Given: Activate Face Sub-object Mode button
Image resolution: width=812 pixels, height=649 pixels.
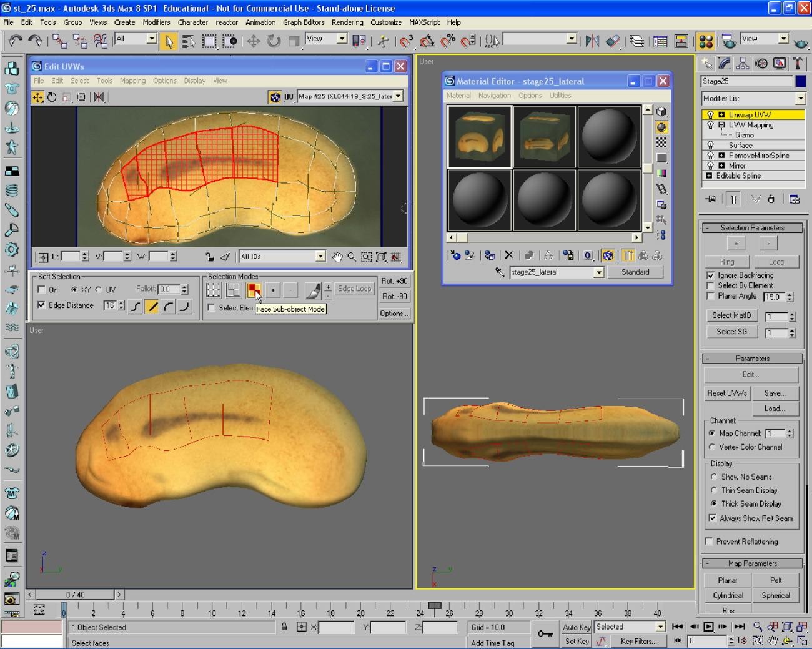Looking at the screenshot, I should click(253, 289).
